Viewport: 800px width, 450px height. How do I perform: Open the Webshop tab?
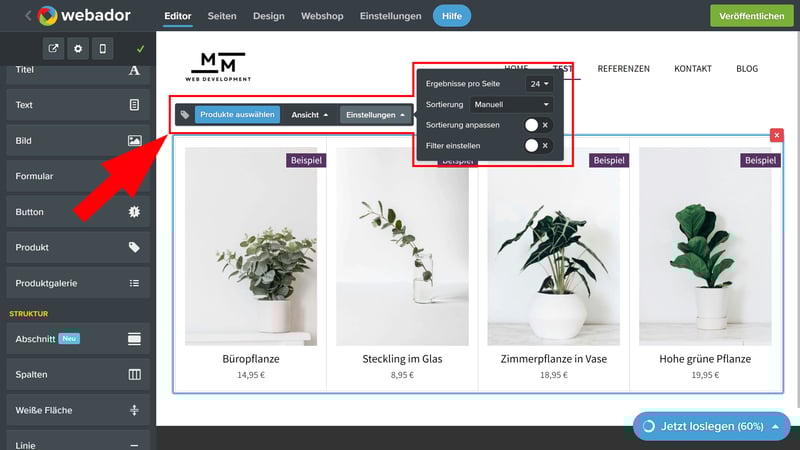click(x=322, y=16)
